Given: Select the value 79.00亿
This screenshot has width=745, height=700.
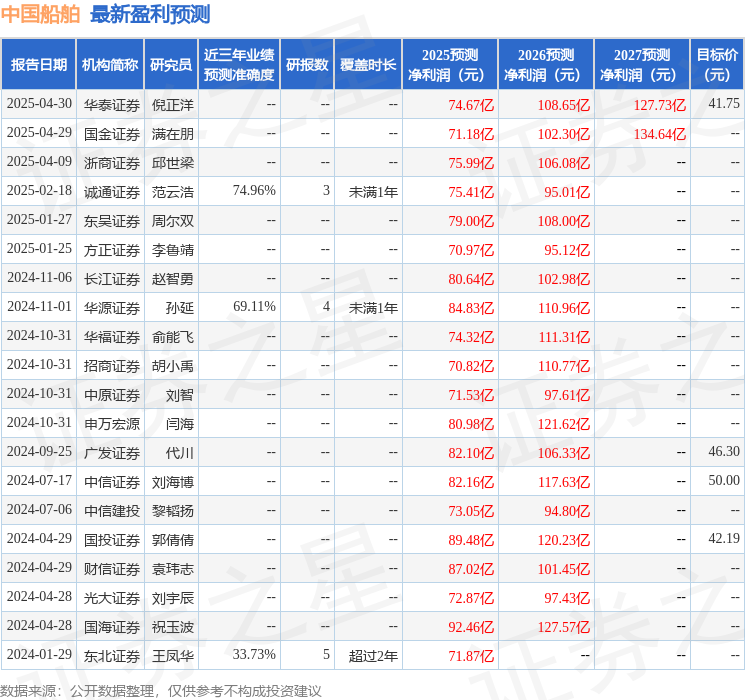Looking at the screenshot, I should 471,221.
